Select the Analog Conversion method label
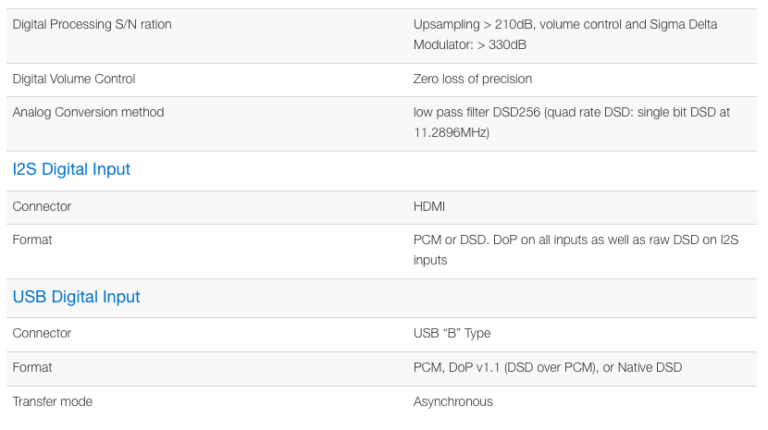The height and width of the screenshot is (430, 768). pyautogui.click(x=88, y=112)
